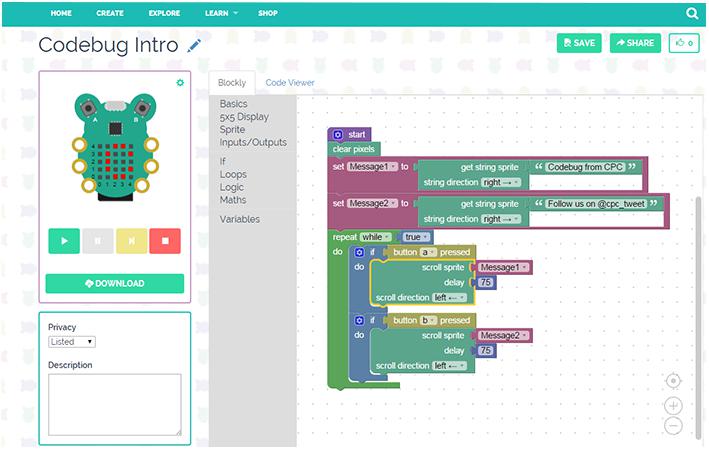Change string direction dropdown for Message1
The width and height of the screenshot is (709, 449).
click(501, 182)
